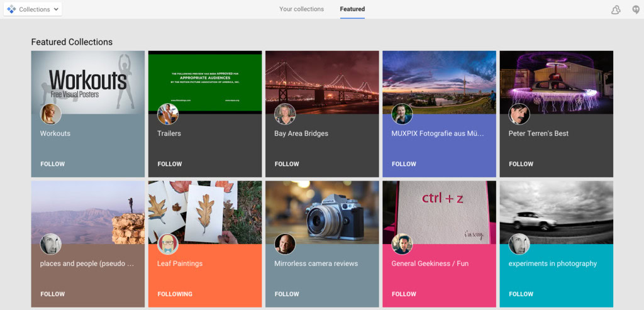
Task: Click the MUXPIX Fotografie aus Mü... title
Action: click(x=438, y=133)
